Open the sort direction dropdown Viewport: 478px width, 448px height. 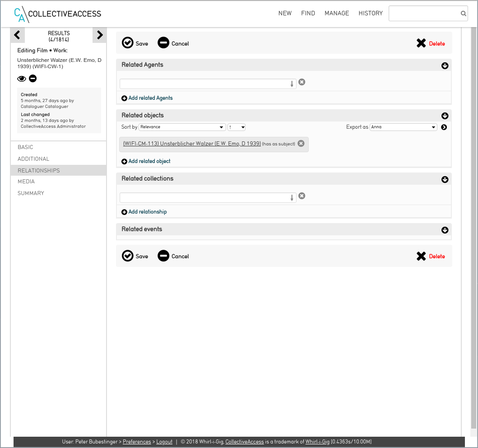coord(237,127)
